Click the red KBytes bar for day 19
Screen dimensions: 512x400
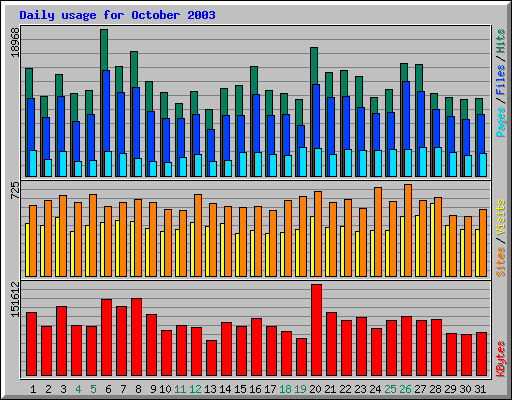click(302, 357)
